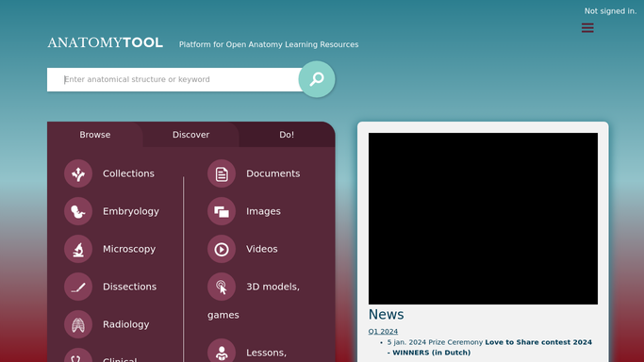This screenshot has width=644, height=362.
Task: Click the Videos play icon
Action: point(222,249)
